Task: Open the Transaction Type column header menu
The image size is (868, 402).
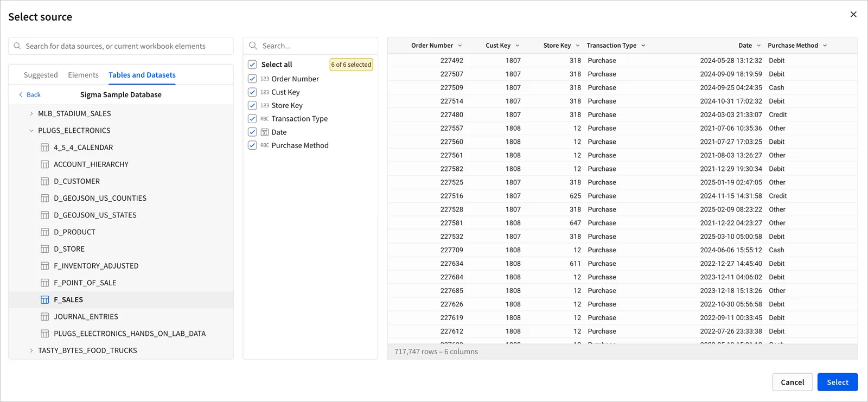Action: coord(643,46)
